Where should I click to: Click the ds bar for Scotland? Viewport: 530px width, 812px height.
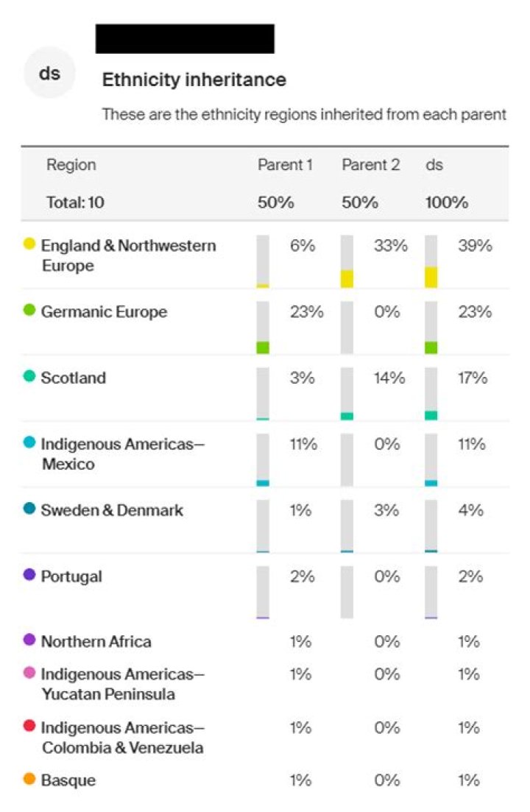tap(431, 394)
